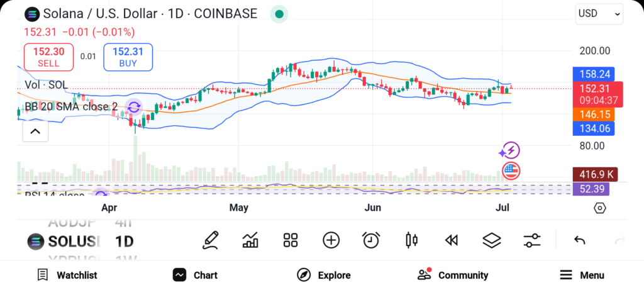Open the SOLUSD symbol picker
This screenshot has height=290, width=644.
tap(74, 242)
